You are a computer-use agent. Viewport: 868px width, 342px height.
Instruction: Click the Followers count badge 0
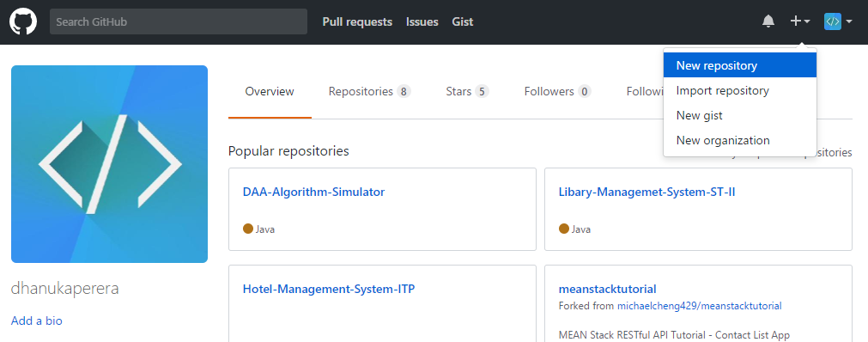(x=584, y=91)
